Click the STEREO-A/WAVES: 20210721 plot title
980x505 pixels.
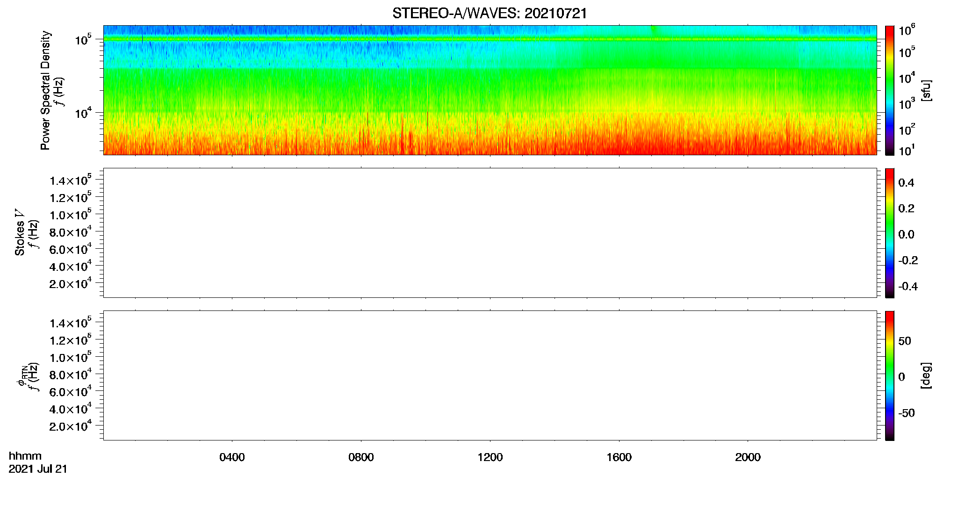coord(490,14)
